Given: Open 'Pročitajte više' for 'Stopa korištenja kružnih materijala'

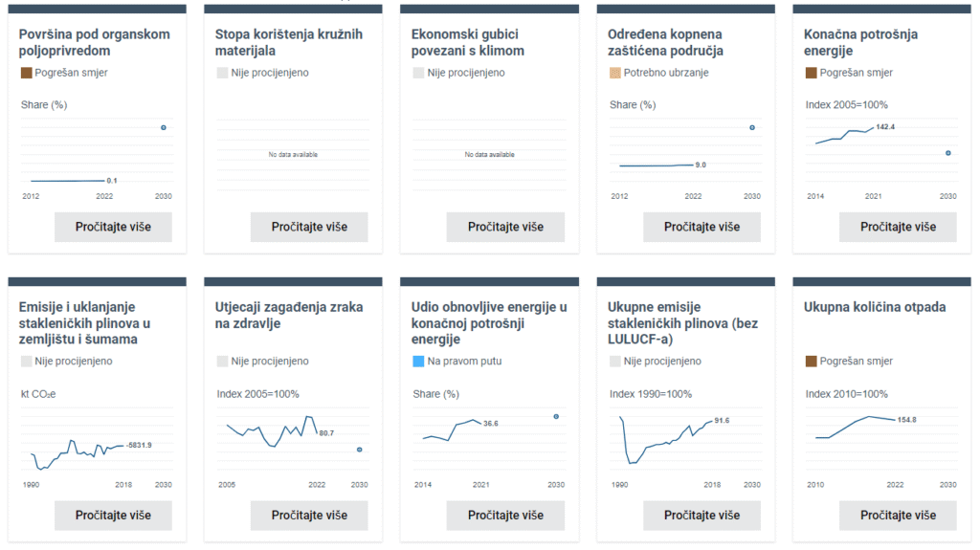Looking at the screenshot, I should (x=309, y=227).
